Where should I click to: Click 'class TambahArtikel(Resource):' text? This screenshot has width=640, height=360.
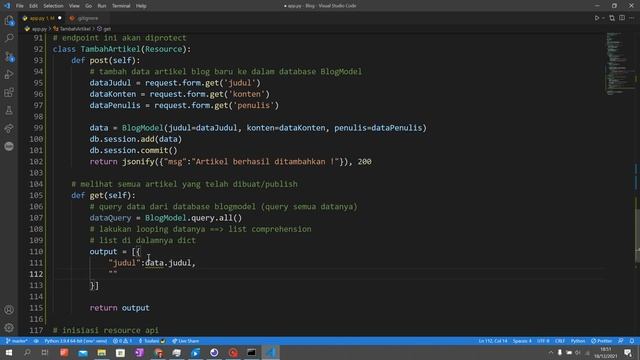(x=122, y=49)
